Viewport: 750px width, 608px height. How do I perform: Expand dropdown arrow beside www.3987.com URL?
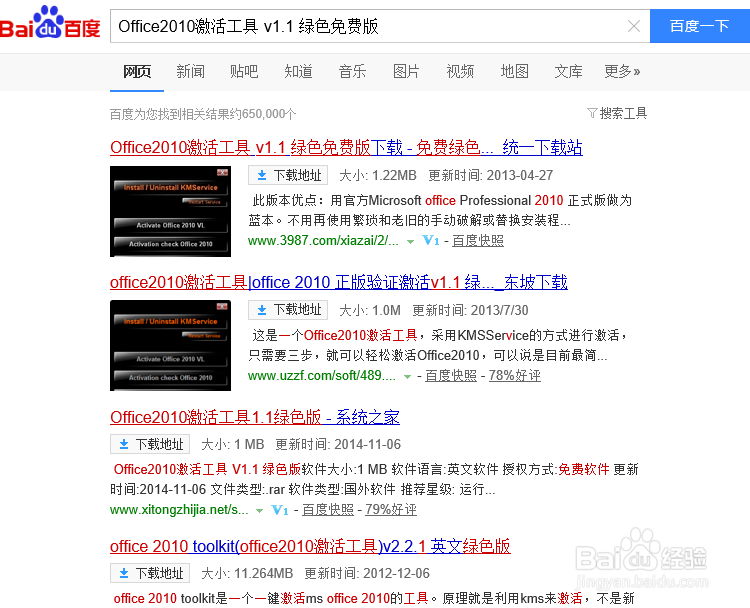pyautogui.click(x=410, y=242)
